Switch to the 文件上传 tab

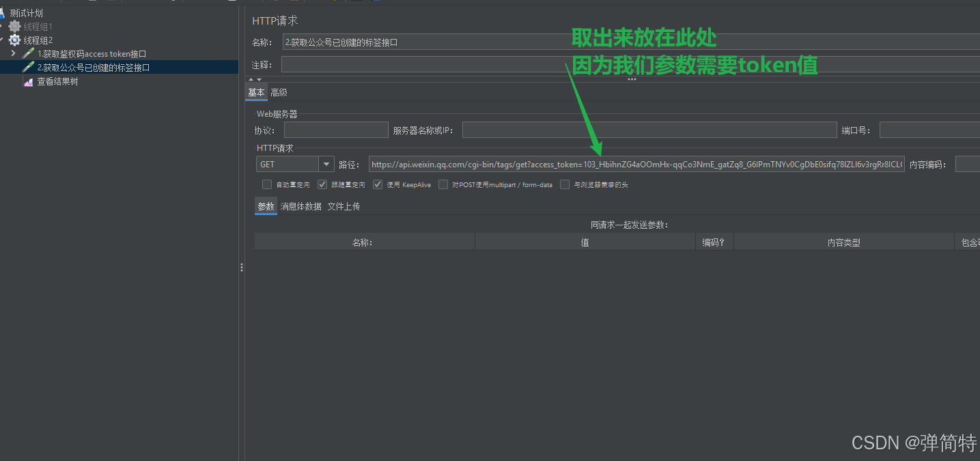(344, 206)
